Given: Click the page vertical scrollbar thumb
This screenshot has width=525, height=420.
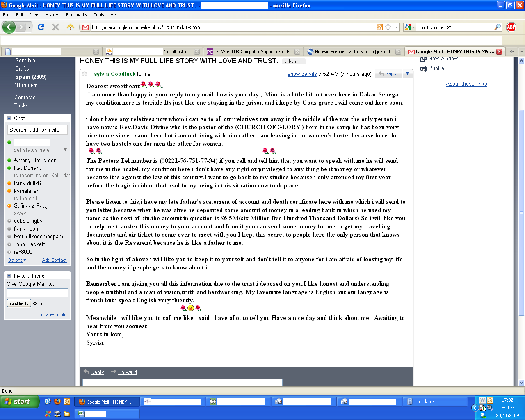Looking at the screenshot, I should click(521, 213).
